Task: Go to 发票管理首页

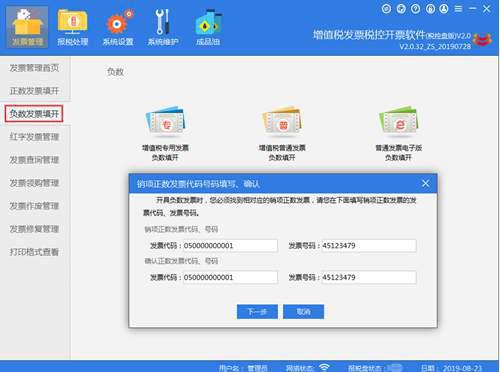Action: tap(34, 68)
